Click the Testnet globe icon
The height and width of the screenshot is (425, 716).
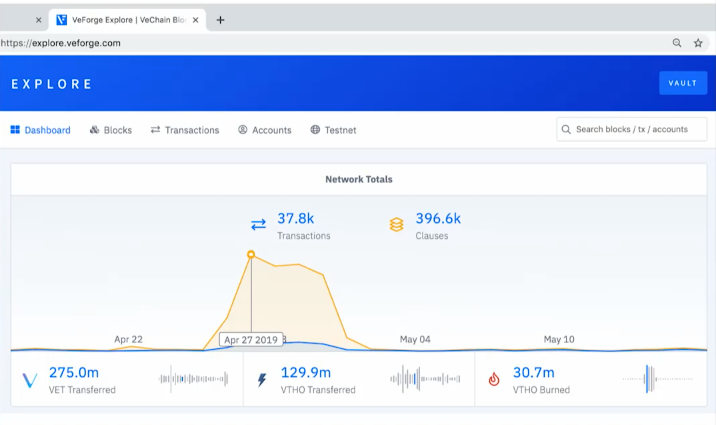315,130
